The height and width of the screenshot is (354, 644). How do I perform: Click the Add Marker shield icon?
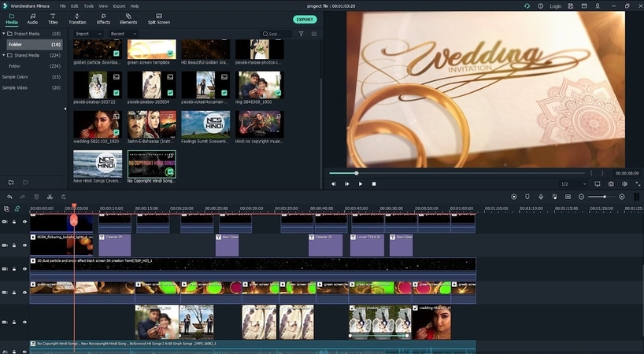(x=527, y=197)
